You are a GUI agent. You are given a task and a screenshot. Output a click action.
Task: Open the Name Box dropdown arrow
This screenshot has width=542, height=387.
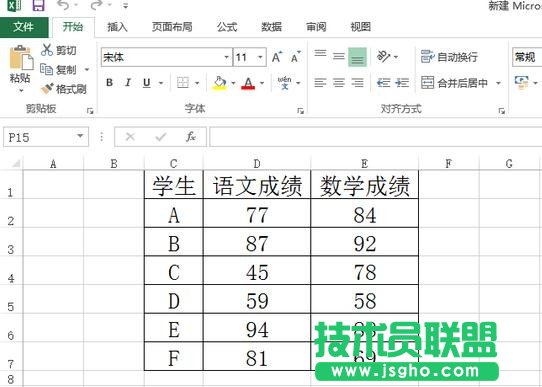[x=81, y=136]
